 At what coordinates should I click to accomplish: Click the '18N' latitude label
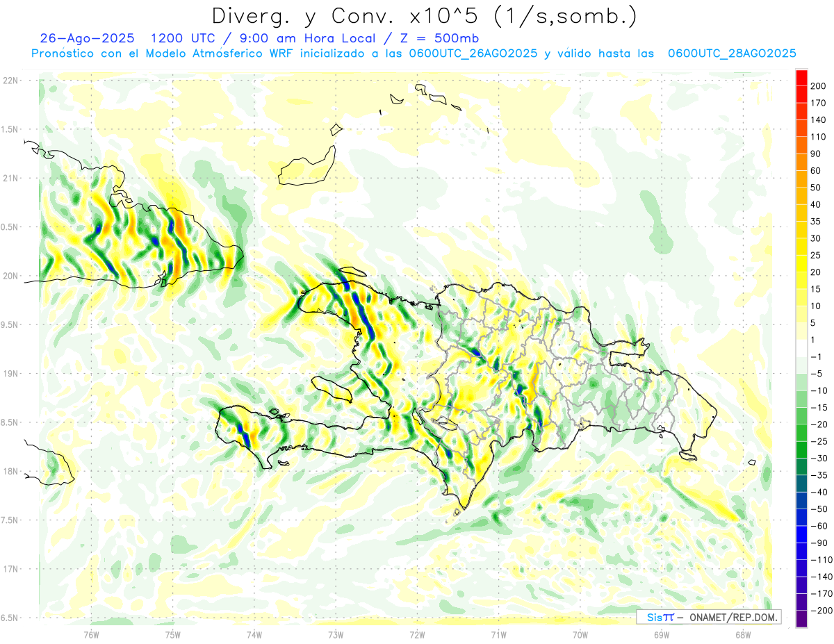click(11, 471)
